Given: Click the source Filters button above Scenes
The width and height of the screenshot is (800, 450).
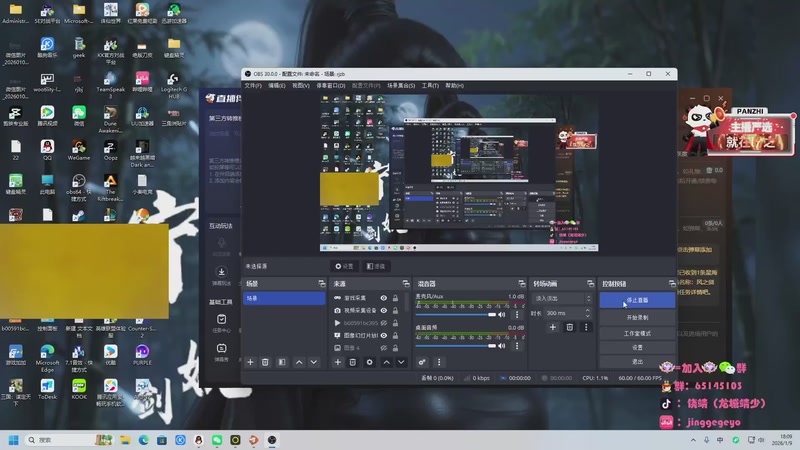Looking at the screenshot, I should [x=376, y=266].
